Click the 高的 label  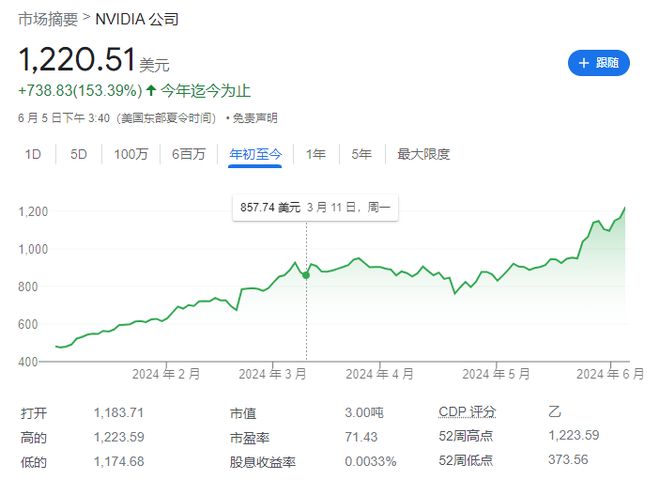click(x=34, y=438)
